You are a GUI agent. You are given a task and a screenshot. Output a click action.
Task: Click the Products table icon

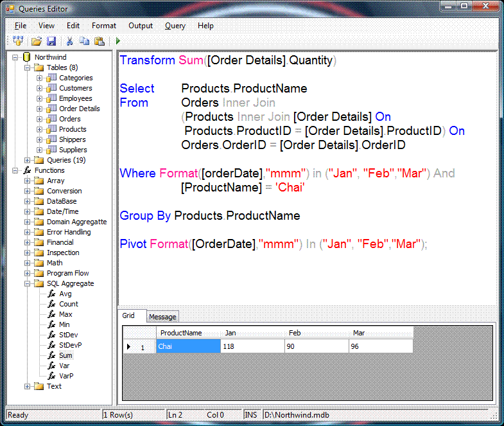pyautogui.click(x=51, y=129)
